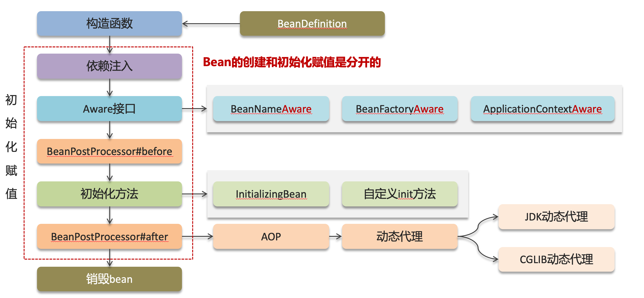Click the vertical 初始化赋值 label
The height and width of the screenshot is (298, 644).
click(x=11, y=147)
